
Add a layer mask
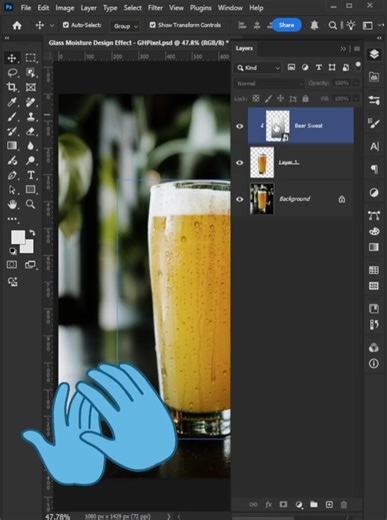pyautogui.click(x=283, y=504)
